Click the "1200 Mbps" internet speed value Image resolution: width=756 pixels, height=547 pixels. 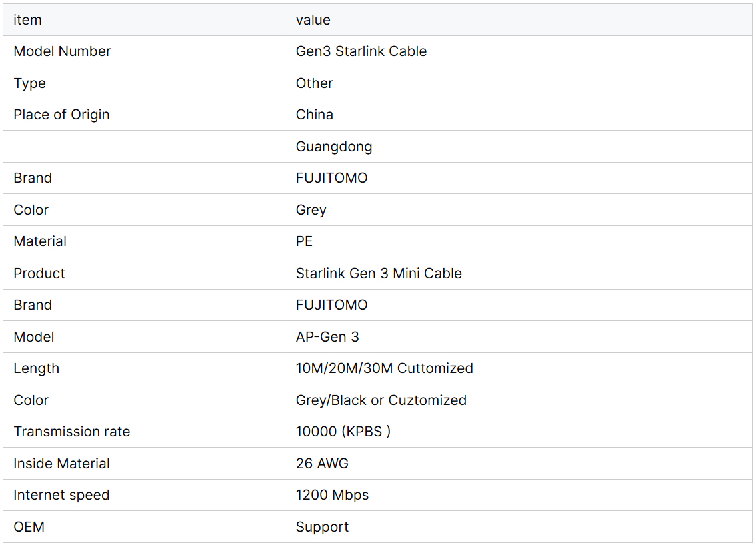tap(332, 495)
